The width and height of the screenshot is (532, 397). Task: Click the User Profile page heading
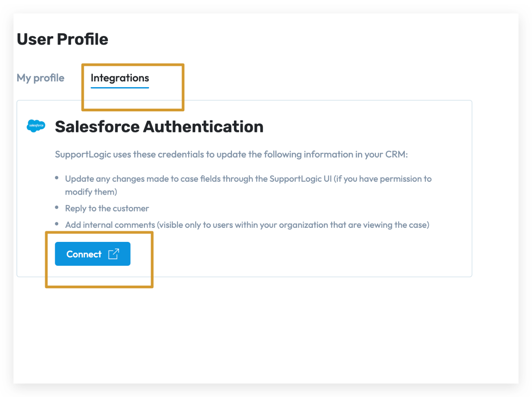pos(63,39)
